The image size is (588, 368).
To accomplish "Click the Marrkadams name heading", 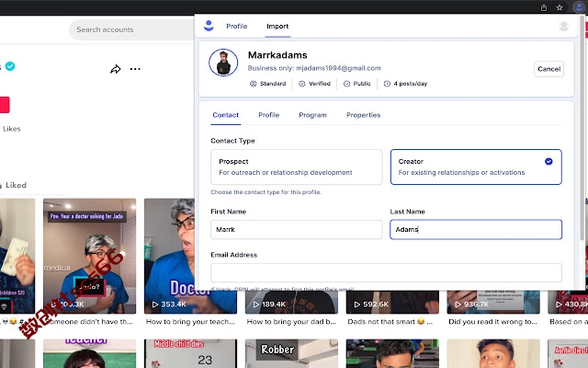I will pos(277,55).
